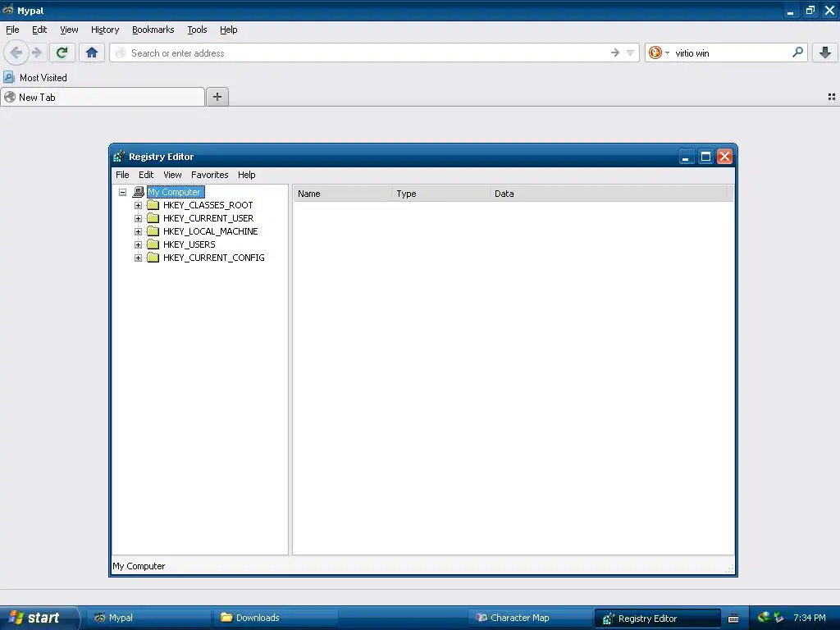
Task: Click the Go arrow in the address bar
Action: tap(615, 52)
